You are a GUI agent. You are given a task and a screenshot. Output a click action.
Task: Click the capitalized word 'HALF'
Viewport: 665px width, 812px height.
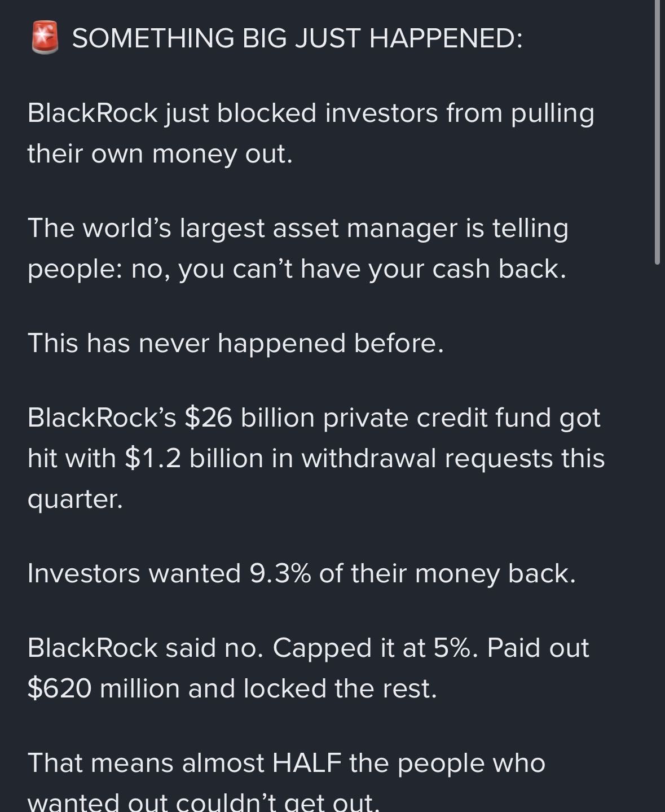307,763
